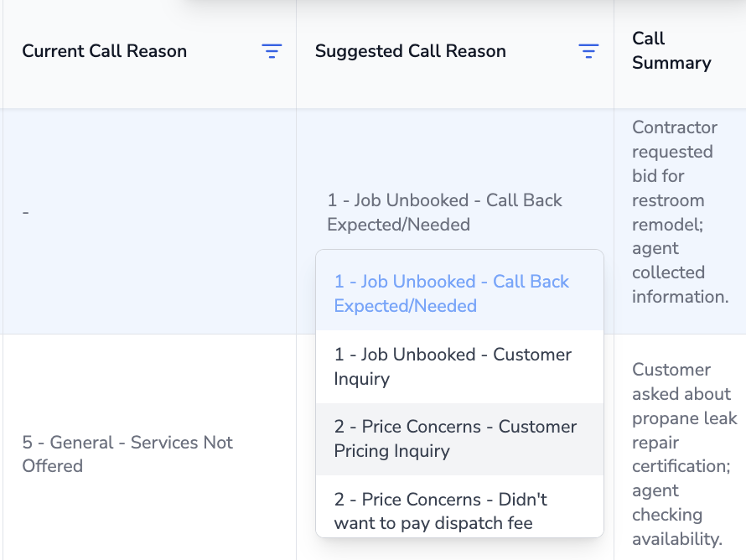Click the Current Call Reason column header
Viewport: 746px width, 560px height.
pos(105,51)
